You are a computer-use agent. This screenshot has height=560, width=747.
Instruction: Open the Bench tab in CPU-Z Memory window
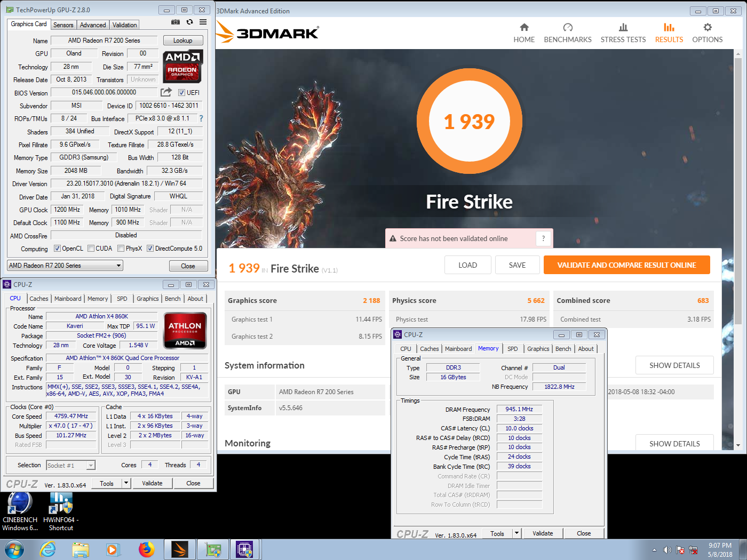(x=563, y=349)
